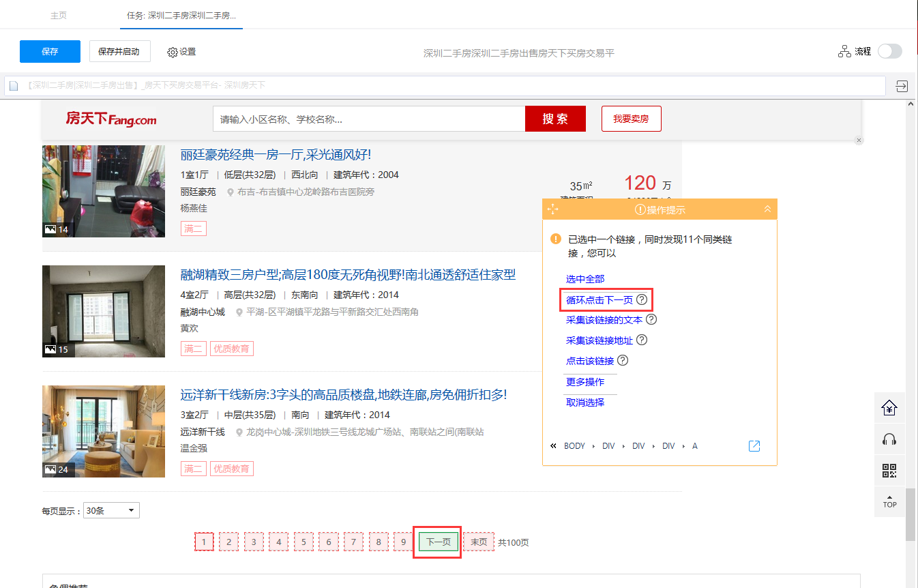Image resolution: width=918 pixels, height=588 pixels.
Task: Click location pin beside 龙岗中心城
Action: [239, 432]
